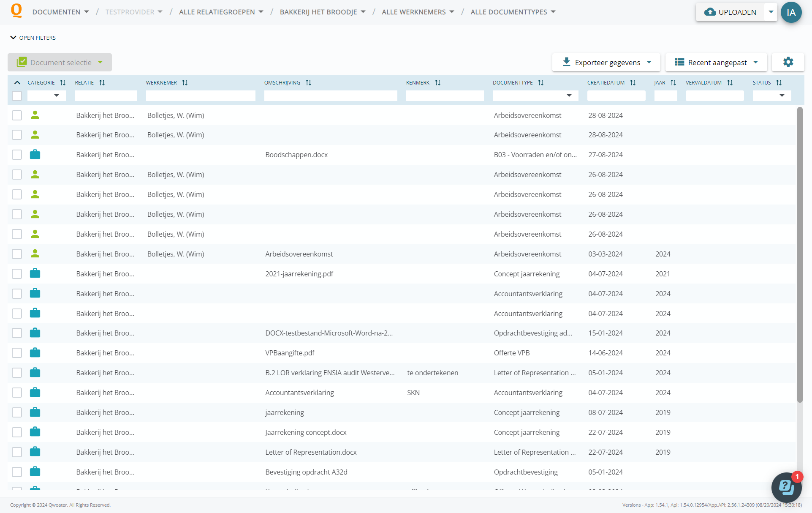Select the VPBaangifte.pdf row checkbox
The width and height of the screenshot is (812, 513).
(x=17, y=353)
